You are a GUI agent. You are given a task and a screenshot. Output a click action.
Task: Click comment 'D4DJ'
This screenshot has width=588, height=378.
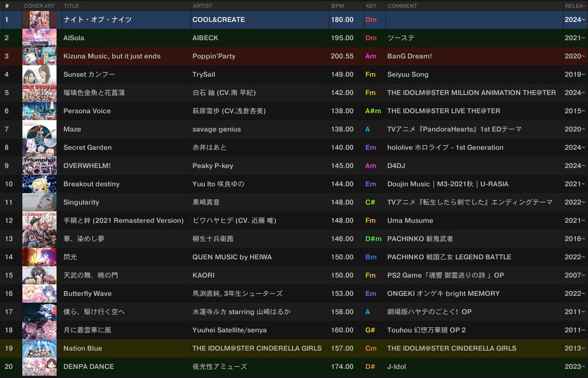[x=396, y=166]
